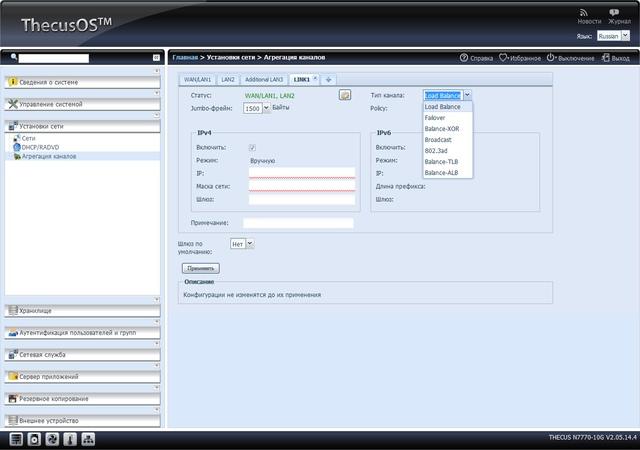The width and height of the screenshot is (640, 450).
Task: Open the Journal (Журнал) icon
Action: pyautogui.click(x=614, y=13)
